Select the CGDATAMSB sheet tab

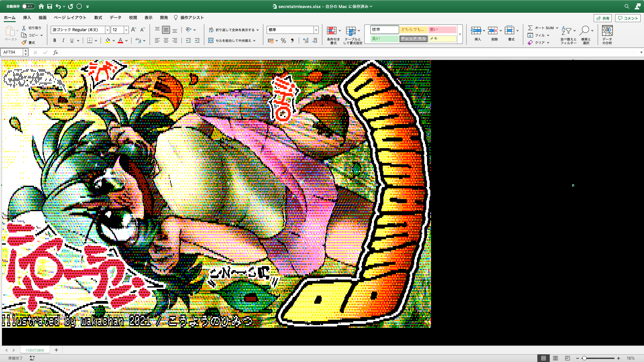tap(35, 350)
